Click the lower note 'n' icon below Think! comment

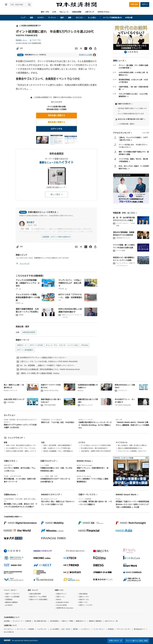(81, 247)
